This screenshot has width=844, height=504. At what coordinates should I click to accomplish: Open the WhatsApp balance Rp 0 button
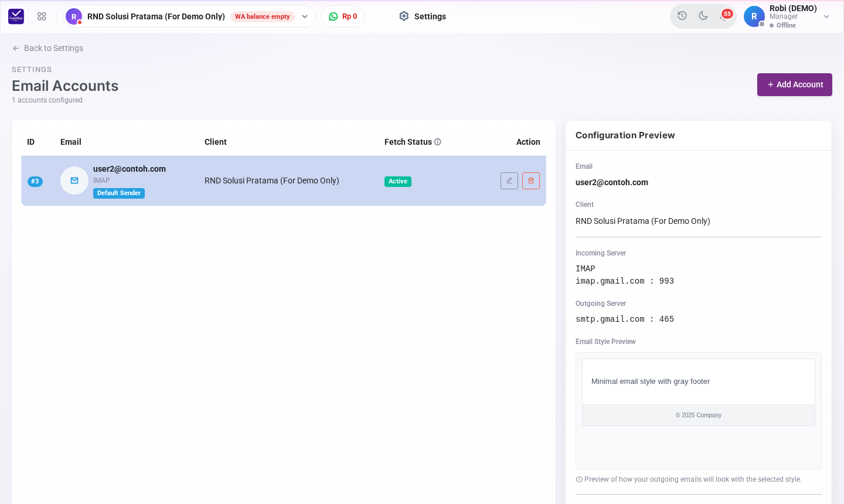(x=343, y=16)
